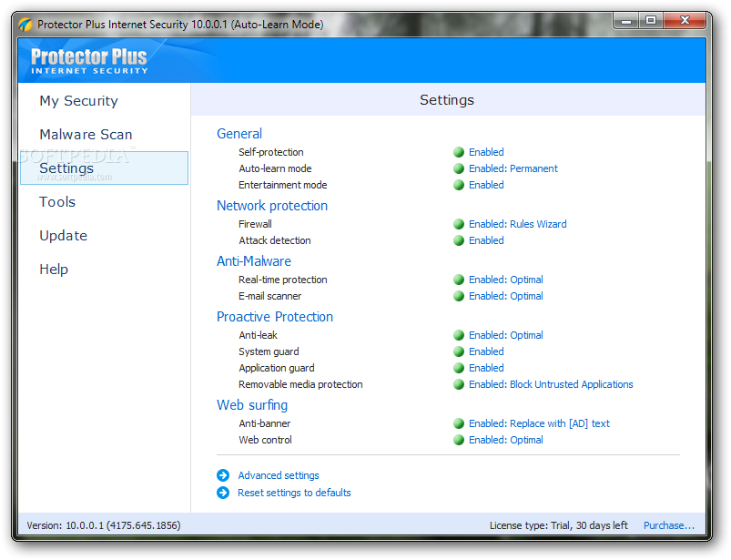This screenshot has height=560, width=731.
Task: Click the System guard label
Action: (x=269, y=351)
